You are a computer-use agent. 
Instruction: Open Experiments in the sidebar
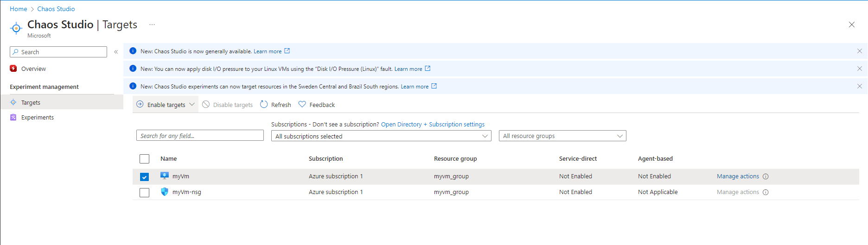38,118
